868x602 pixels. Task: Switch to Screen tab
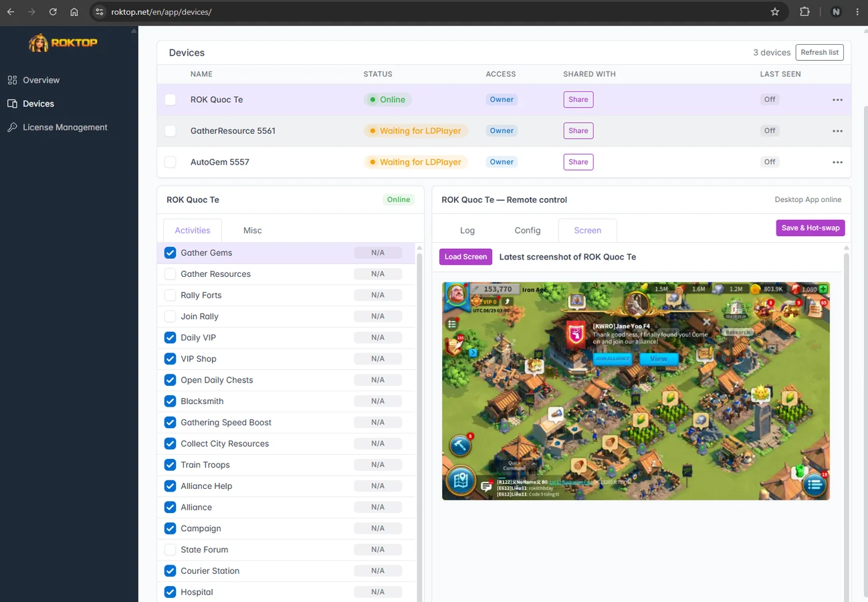pos(588,230)
